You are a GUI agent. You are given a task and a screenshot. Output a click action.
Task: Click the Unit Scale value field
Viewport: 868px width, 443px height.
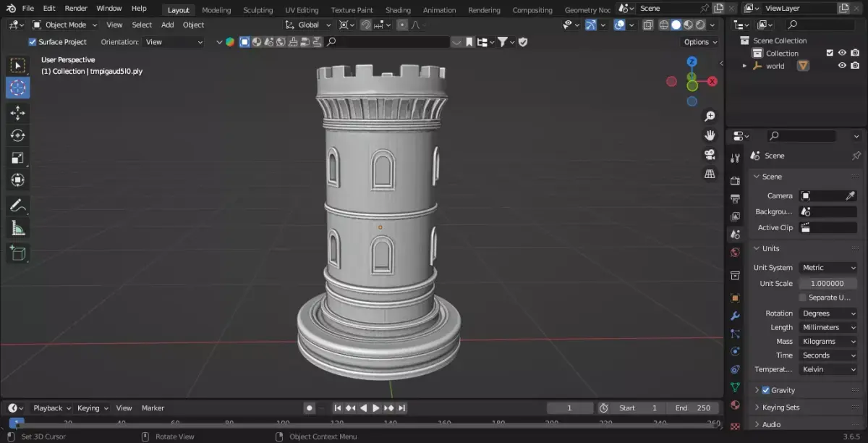(828, 284)
